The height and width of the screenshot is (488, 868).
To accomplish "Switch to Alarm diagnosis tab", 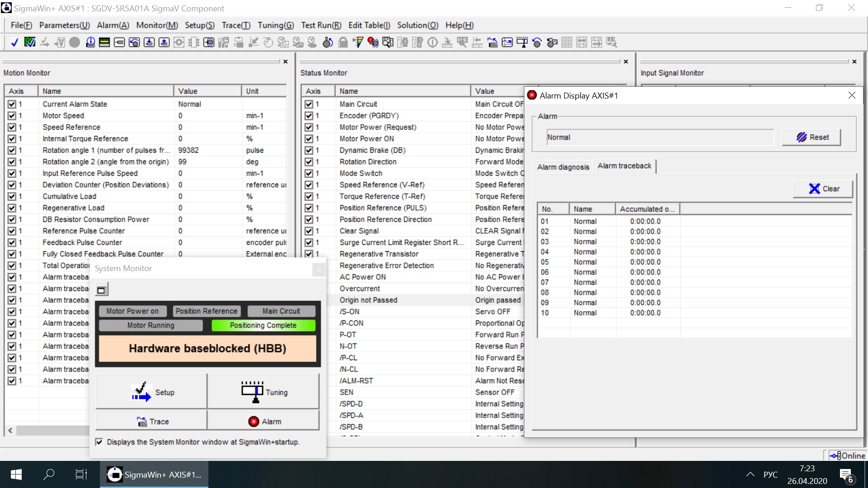I will pos(563,167).
